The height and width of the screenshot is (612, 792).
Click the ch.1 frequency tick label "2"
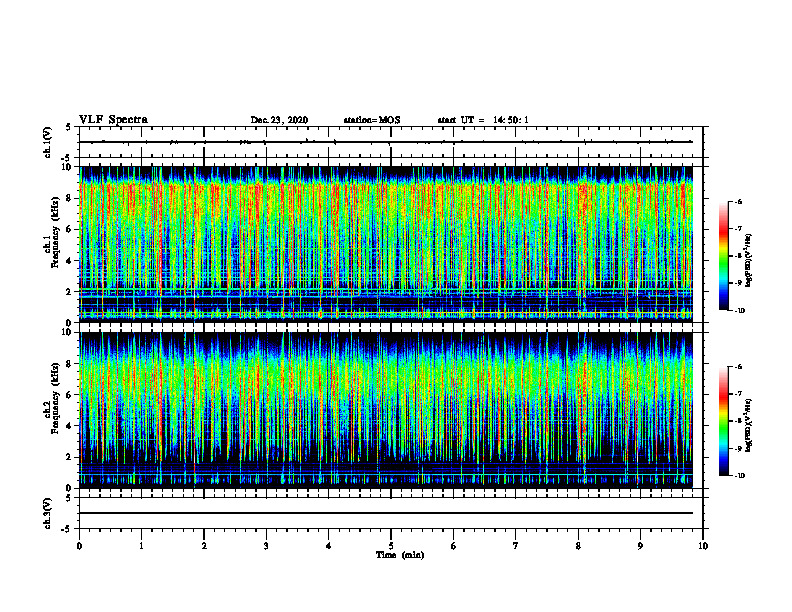point(70,292)
